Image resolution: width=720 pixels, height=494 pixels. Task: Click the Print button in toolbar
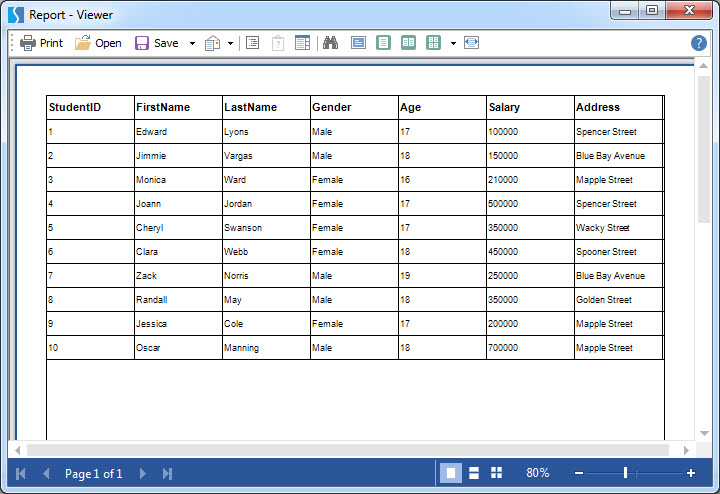tap(41, 43)
